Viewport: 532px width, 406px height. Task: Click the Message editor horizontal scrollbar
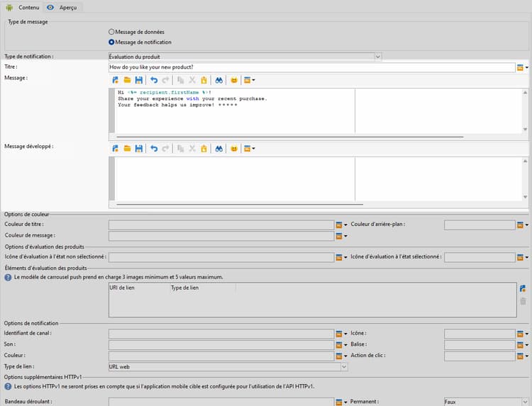tap(289, 137)
